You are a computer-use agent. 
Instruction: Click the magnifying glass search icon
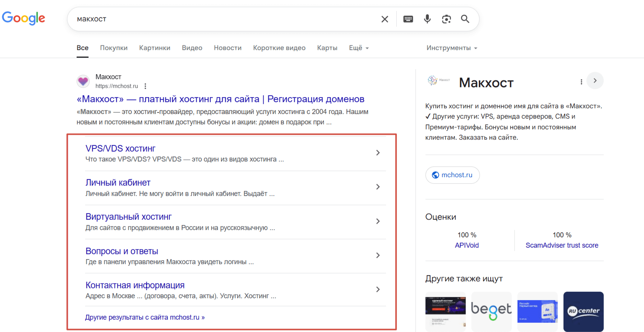465,19
